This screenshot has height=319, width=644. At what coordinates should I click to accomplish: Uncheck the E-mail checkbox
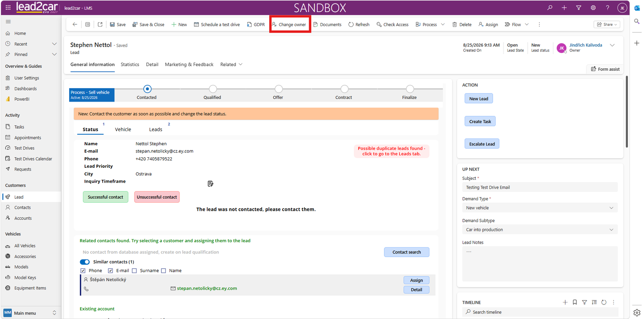click(110, 271)
